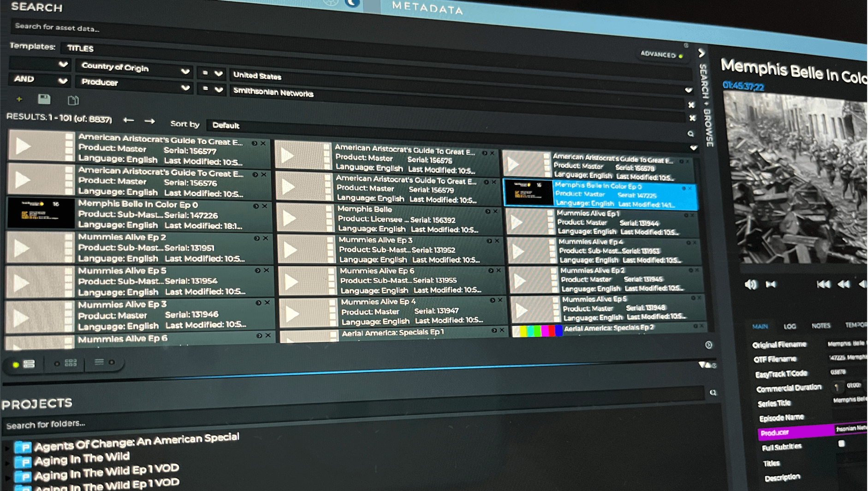This screenshot has width=868, height=491.
Task: Expand the Aging In The Wild tree arrow
Action: point(7,462)
